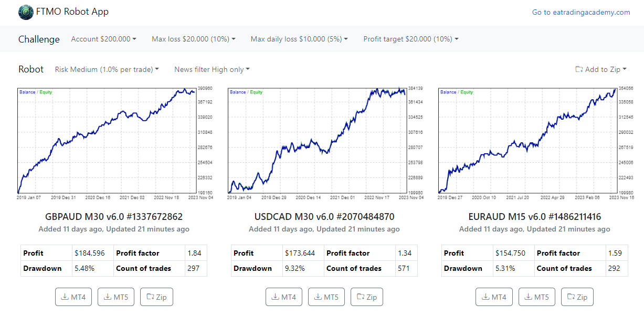Download MT4 file for GBPAUD robot
Image resolution: width=644 pixels, height=316 pixels.
pos(73,297)
